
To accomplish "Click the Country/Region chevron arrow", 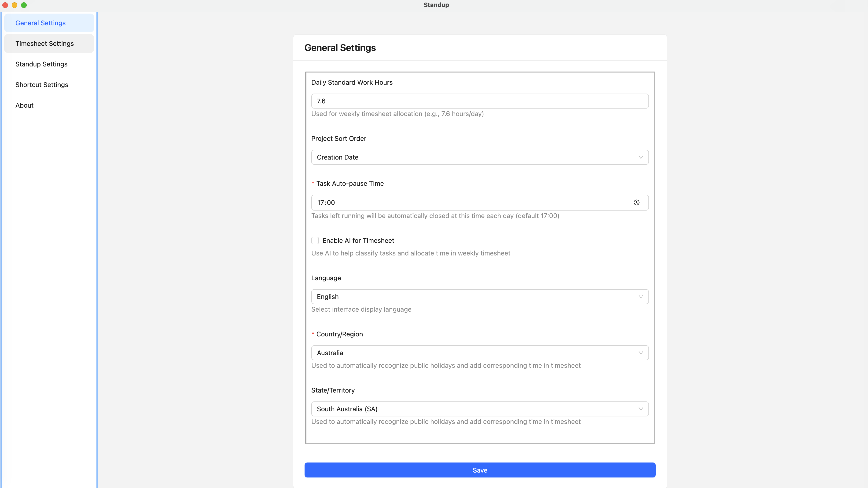I will [x=640, y=353].
